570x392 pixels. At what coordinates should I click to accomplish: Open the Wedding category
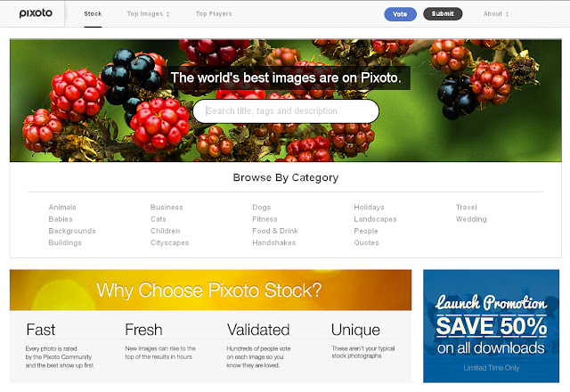(471, 219)
